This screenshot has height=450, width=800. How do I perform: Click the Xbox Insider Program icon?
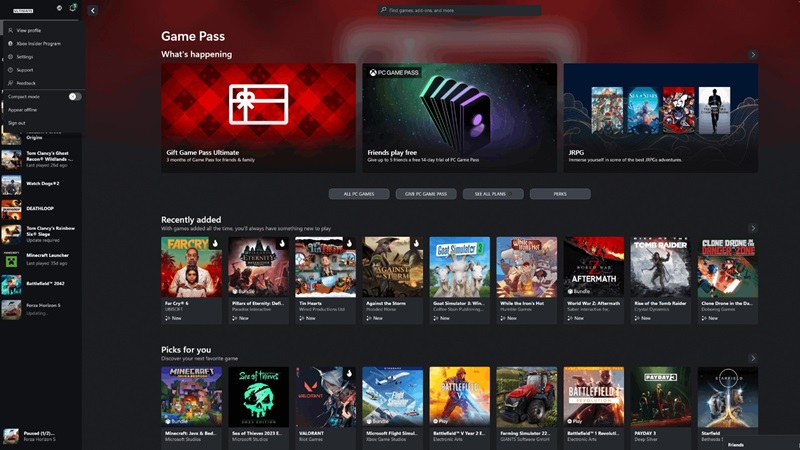[10, 43]
